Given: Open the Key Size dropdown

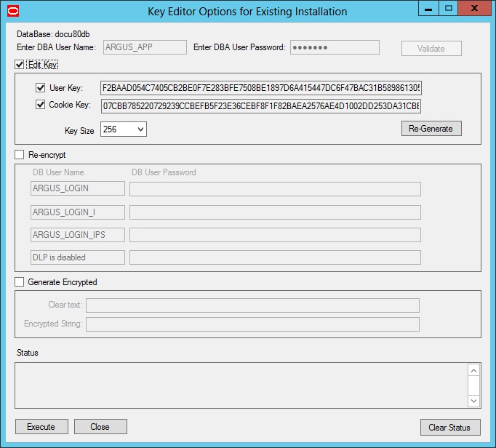Looking at the screenshot, I should pyautogui.click(x=124, y=129).
